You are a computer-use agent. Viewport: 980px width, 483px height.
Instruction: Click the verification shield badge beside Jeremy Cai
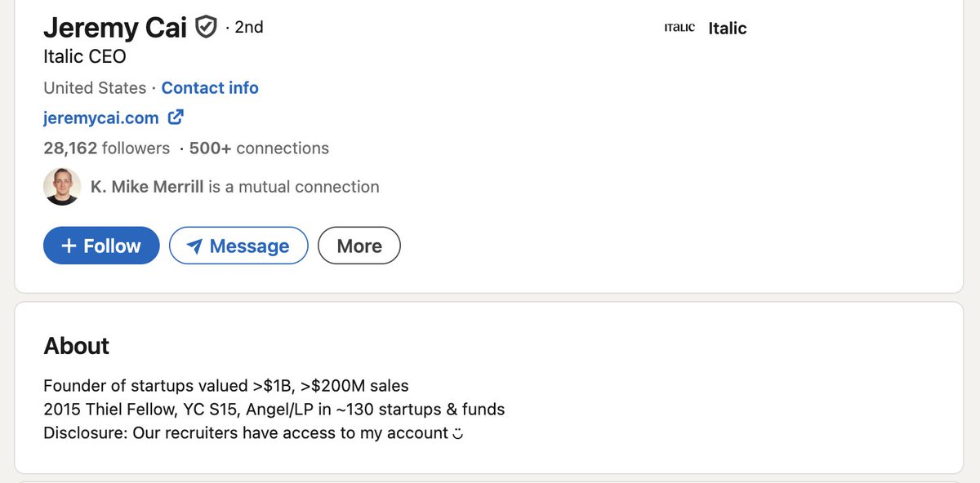206,27
